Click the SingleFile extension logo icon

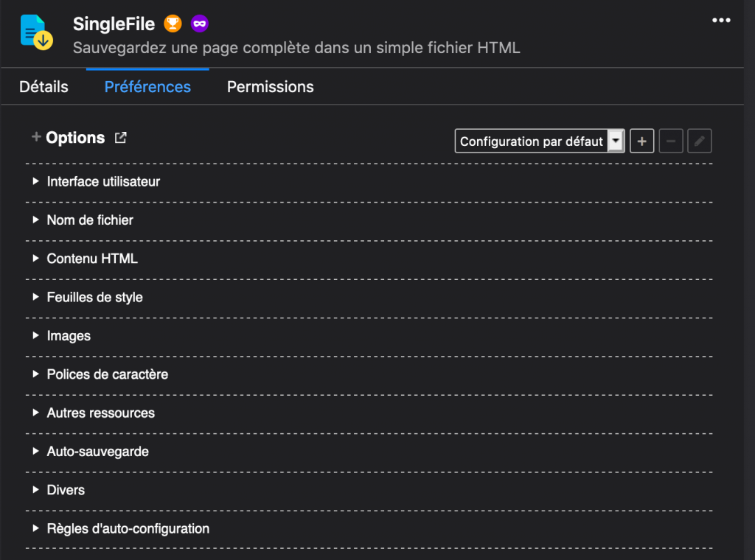coord(37,32)
